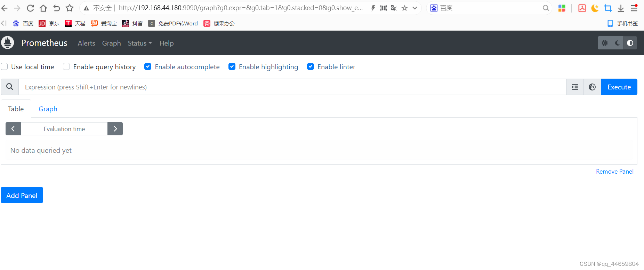The image size is (644, 270).
Task: Open the QR code grid icon in address bar
Action: tap(384, 8)
